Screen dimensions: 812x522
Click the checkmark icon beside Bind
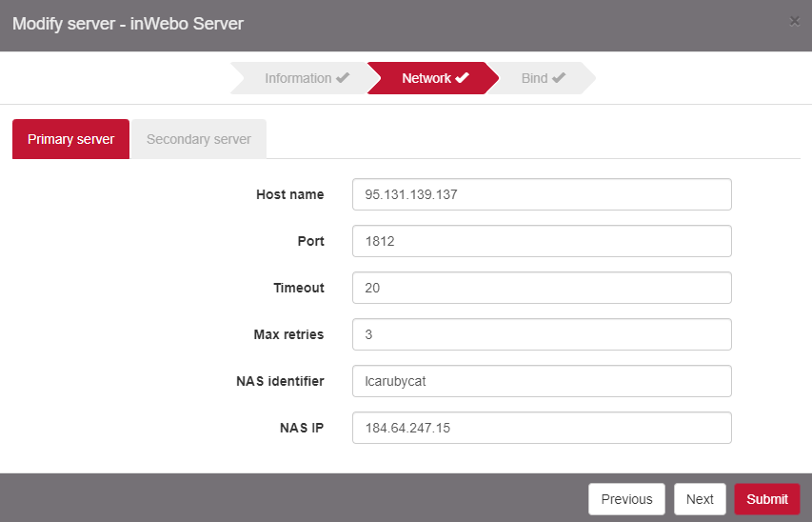pyautogui.click(x=559, y=78)
